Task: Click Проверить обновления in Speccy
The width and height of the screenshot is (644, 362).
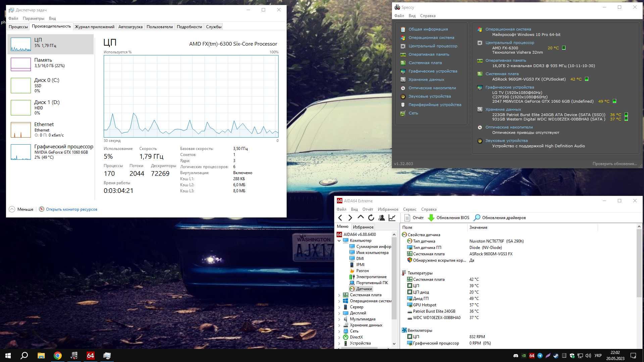Action: [x=614, y=164]
